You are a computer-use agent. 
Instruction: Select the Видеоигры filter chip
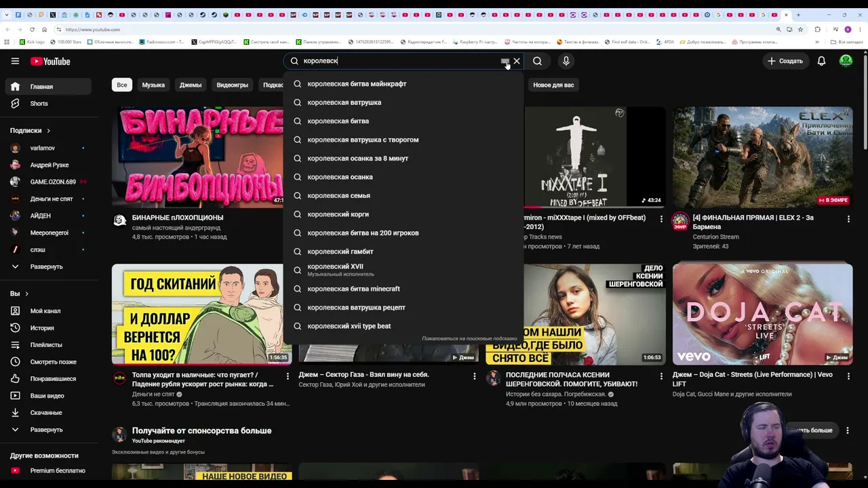[232, 85]
